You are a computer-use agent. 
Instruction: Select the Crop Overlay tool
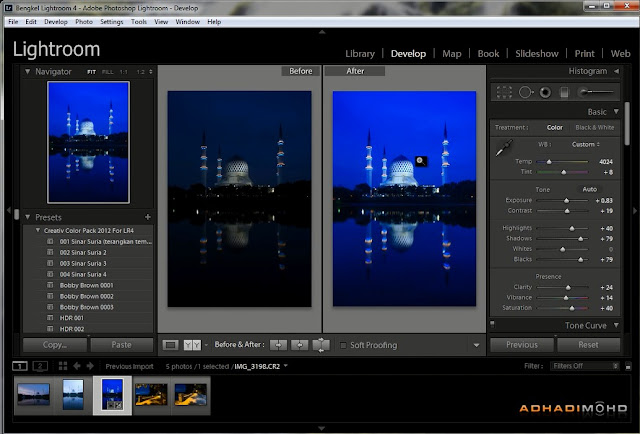(504, 92)
